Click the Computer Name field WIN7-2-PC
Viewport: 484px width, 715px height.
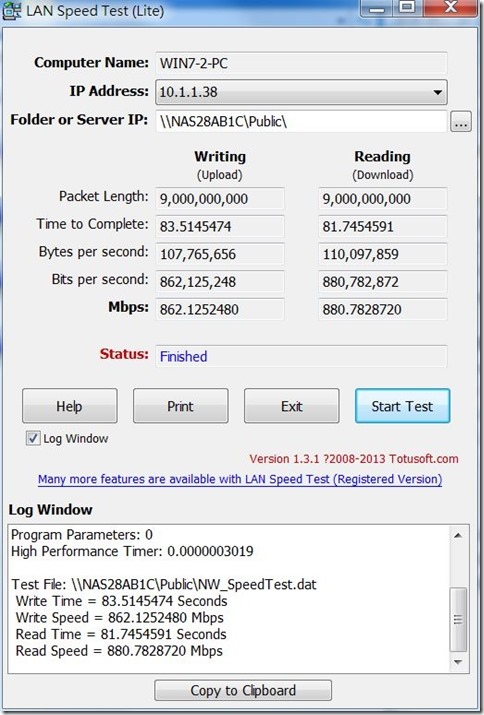pyautogui.click(x=301, y=63)
